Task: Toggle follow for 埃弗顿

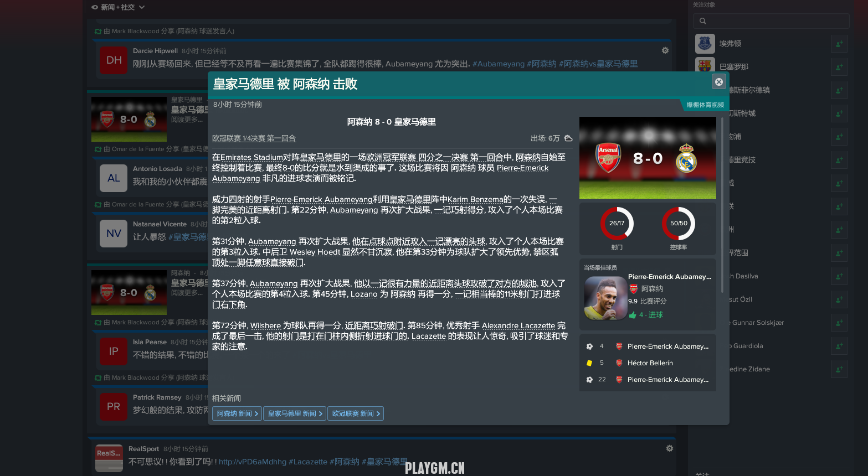Action: coord(839,44)
